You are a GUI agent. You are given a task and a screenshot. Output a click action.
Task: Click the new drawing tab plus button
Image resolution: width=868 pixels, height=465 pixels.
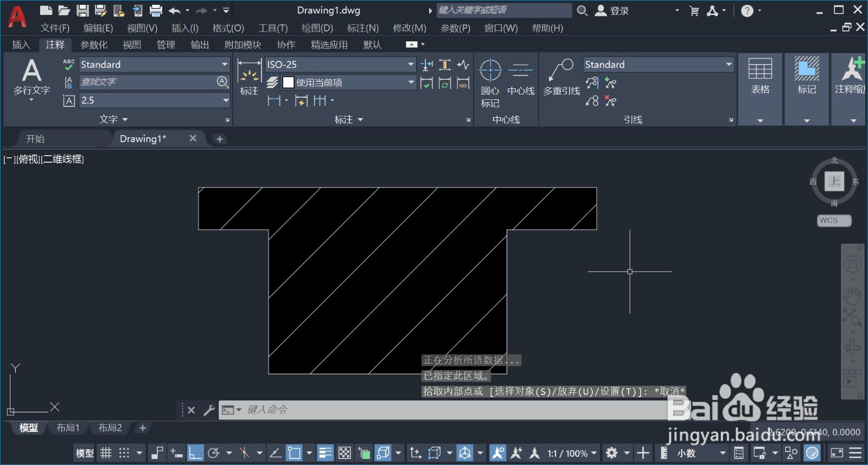220,139
